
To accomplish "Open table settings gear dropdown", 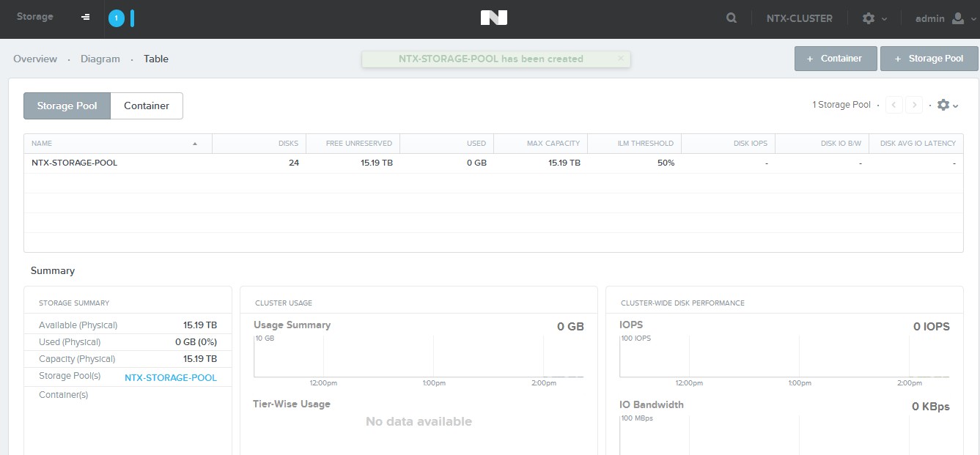I will (947, 105).
